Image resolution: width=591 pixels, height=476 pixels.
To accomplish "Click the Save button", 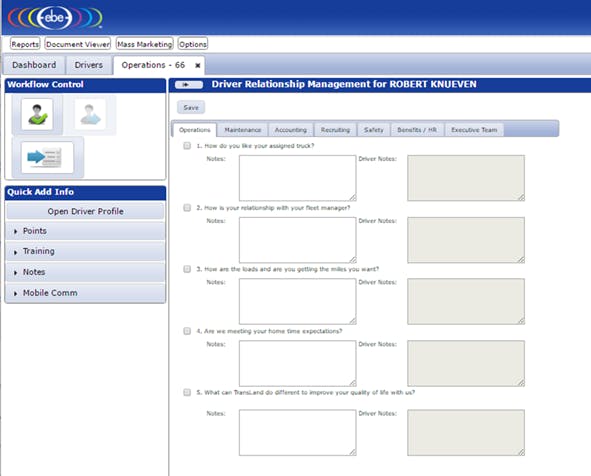I will click(x=191, y=107).
